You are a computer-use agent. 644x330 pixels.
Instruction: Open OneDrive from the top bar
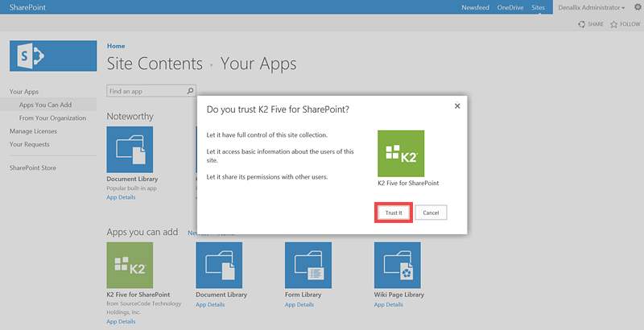(510, 7)
